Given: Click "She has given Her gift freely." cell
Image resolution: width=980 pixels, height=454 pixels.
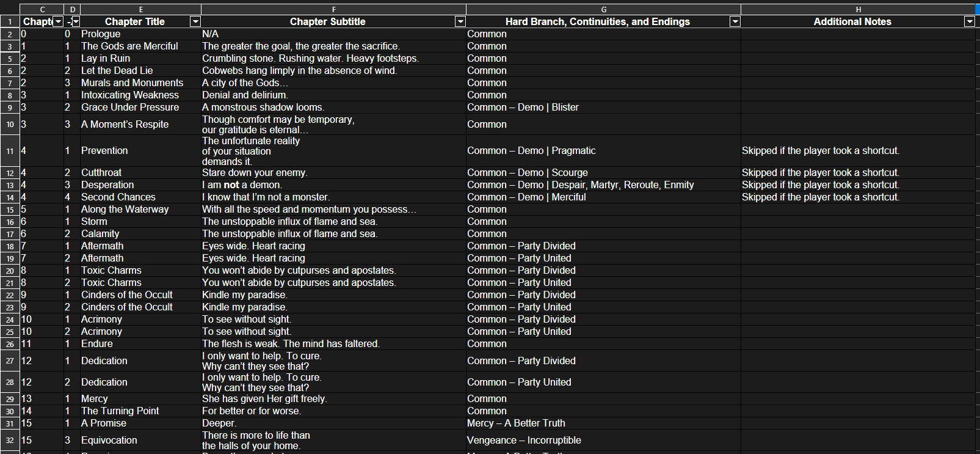Looking at the screenshot, I should point(334,399).
